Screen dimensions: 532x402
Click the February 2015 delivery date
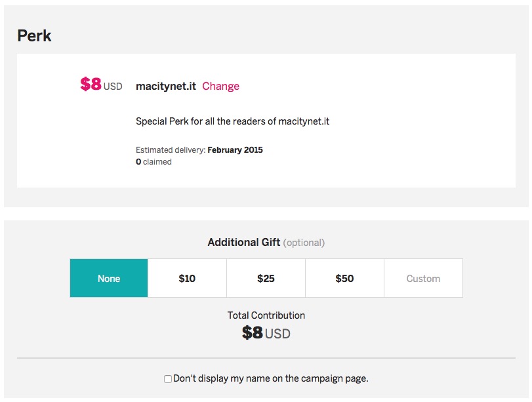pos(235,150)
